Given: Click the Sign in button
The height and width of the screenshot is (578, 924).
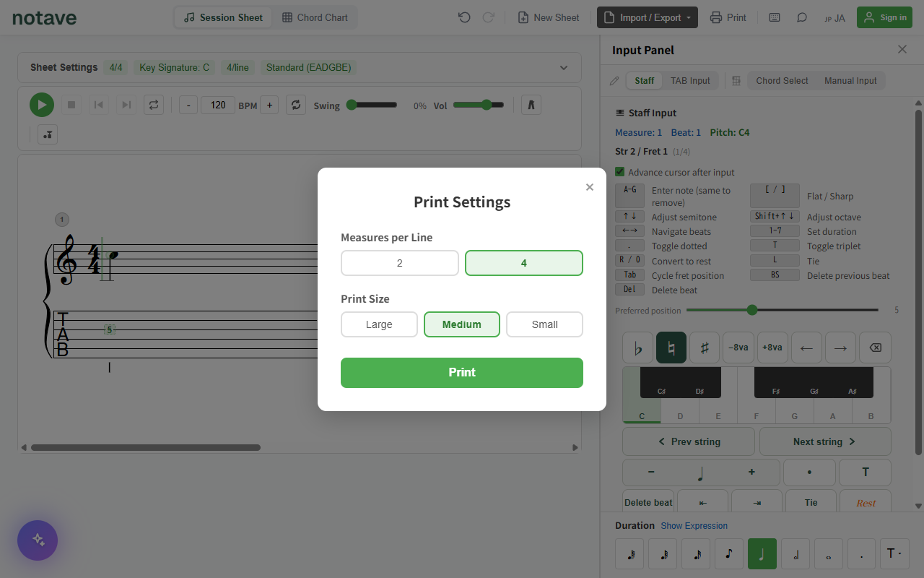Looking at the screenshot, I should point(884,17).
